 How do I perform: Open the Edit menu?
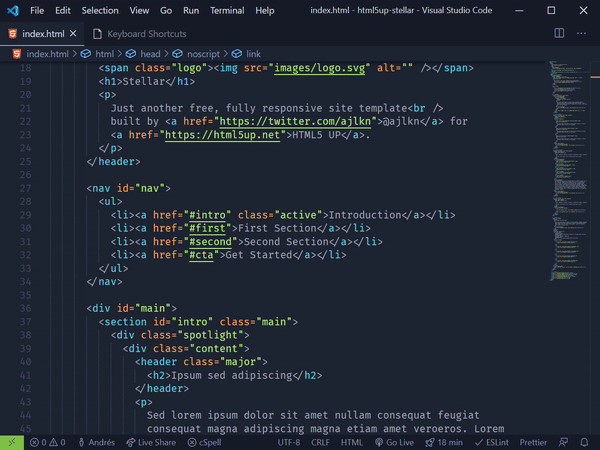pyautogui.click(x=63, y=10)
